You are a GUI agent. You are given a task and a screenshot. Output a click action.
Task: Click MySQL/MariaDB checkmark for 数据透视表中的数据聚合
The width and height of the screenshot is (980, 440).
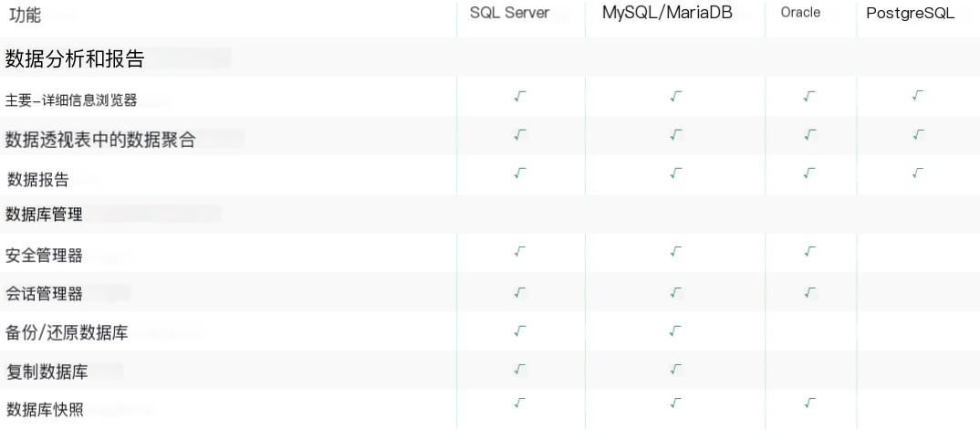[x=675, y=134]
